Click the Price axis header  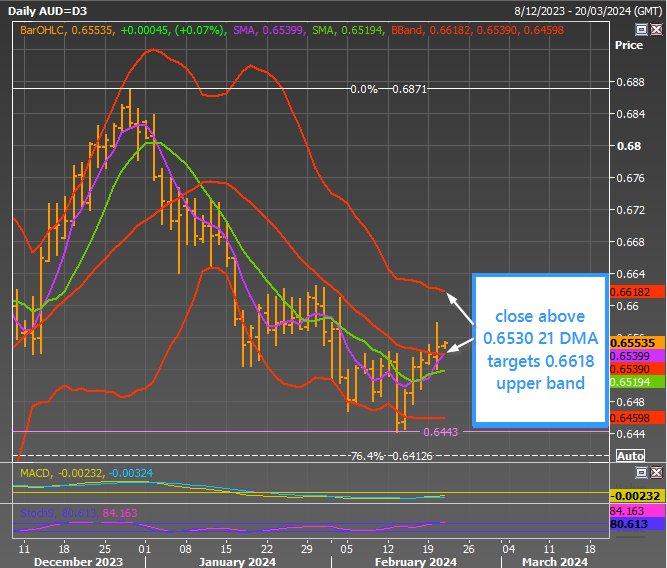click(x=629, y=45)
